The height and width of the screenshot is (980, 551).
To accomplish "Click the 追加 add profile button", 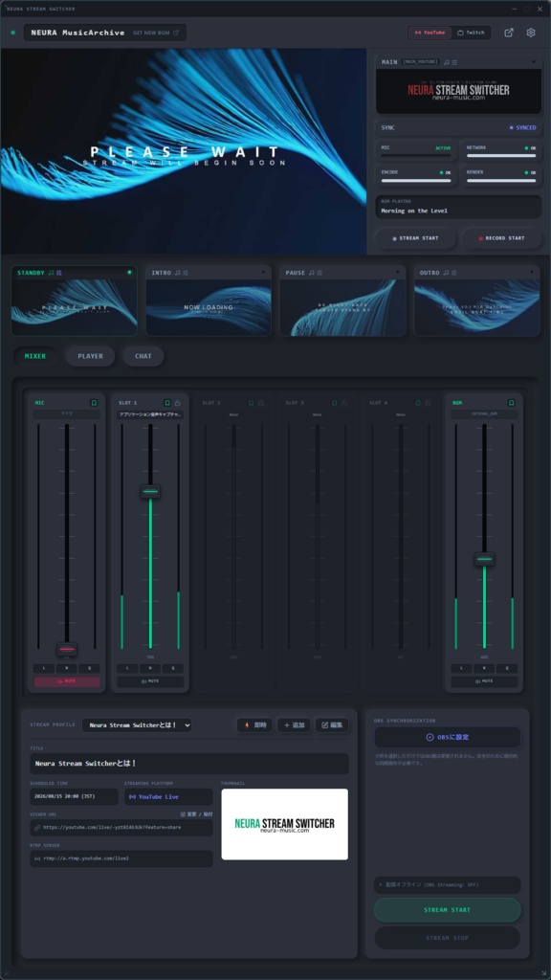I will [x=294, y=725].
